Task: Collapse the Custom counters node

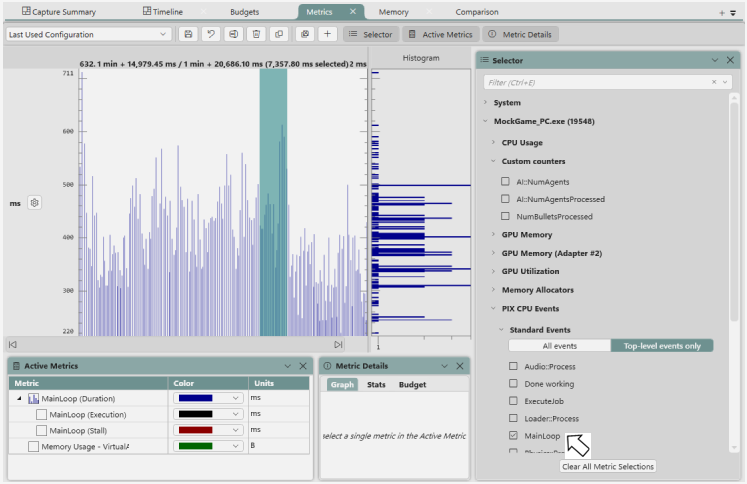Action: 494,161
